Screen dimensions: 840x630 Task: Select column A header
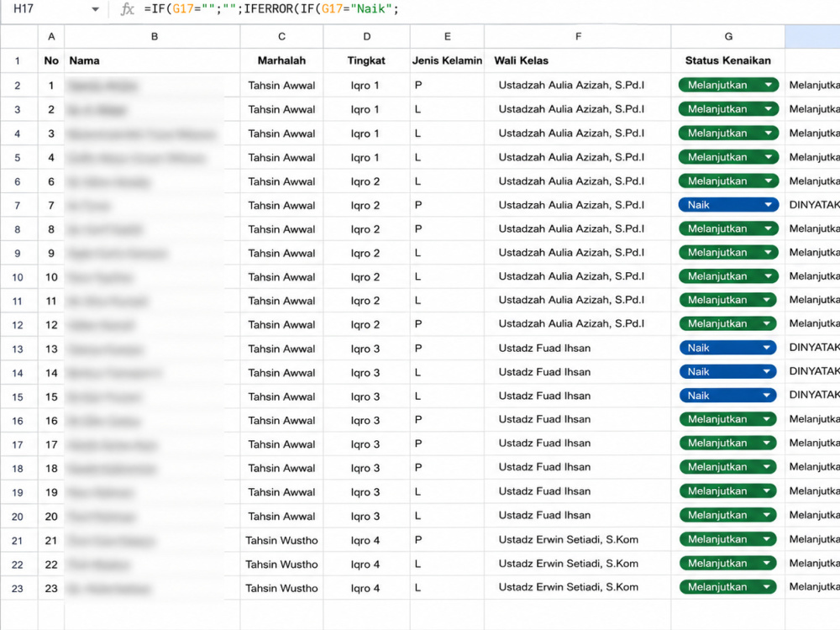[x=51, y=36]
